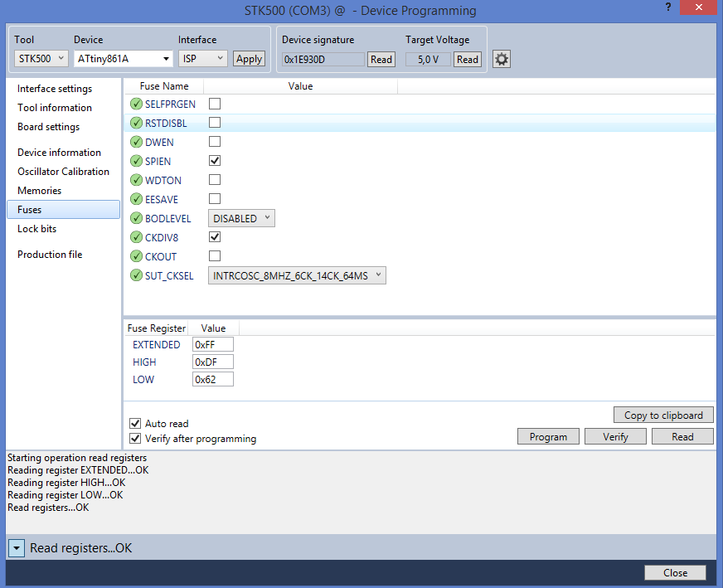
Task: Open Memories page
Action: point(39,191)
